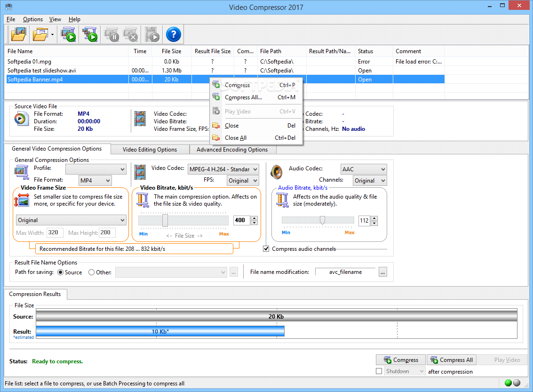Viewport: 533px width, 392px height.
Task: Sort by the Status column header
Action: click(373, 51)
